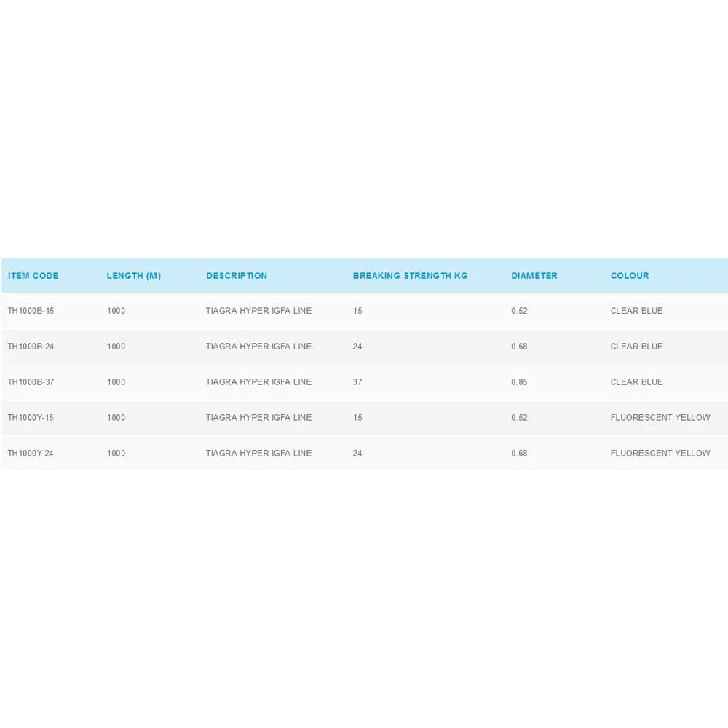Click item code TH1000Y-15
The image size is (728, 728).
pos(31,418)
